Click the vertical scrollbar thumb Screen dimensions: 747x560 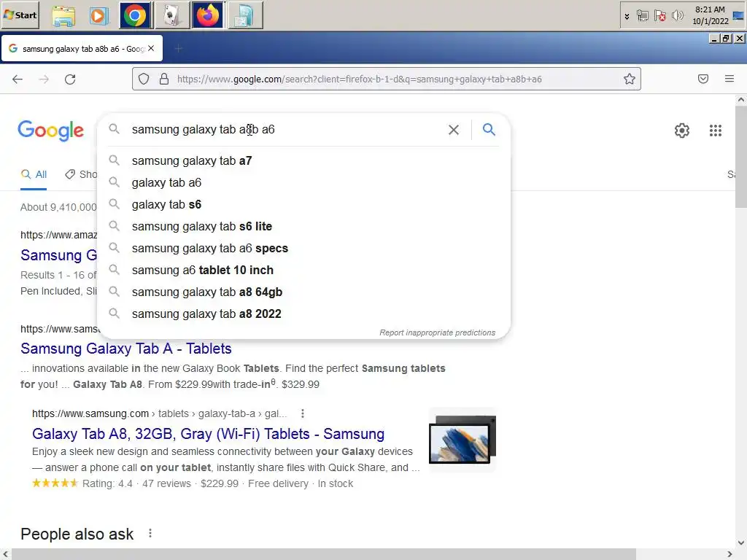click(x=741, y=157)
